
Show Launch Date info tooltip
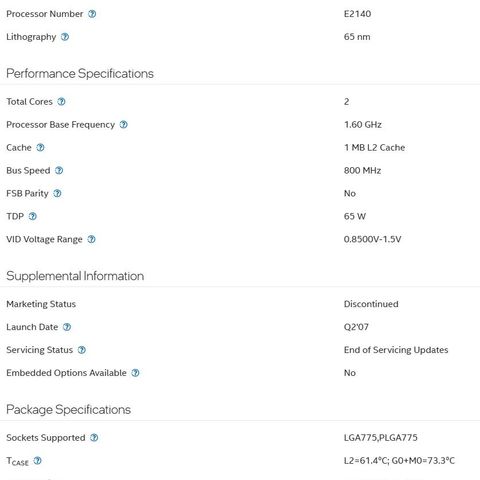(x=67, y=327)
